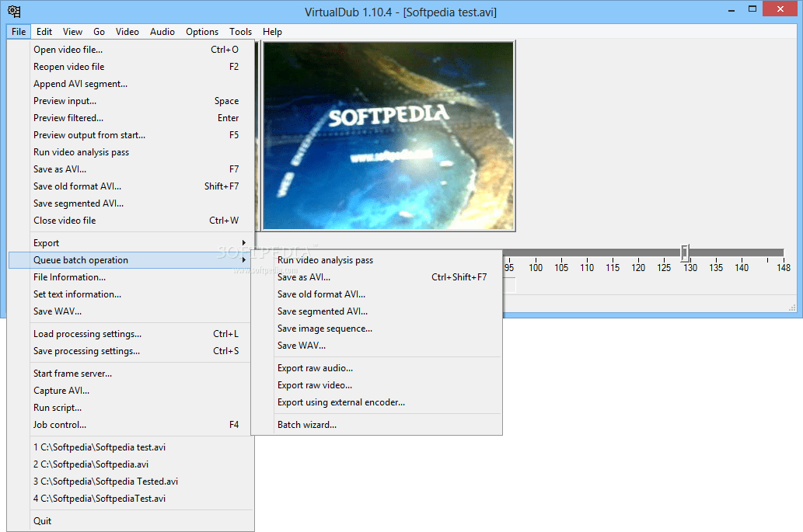Expand the Export submenu
The height and width of the screenshot is (532, 803).
[47, 242]
